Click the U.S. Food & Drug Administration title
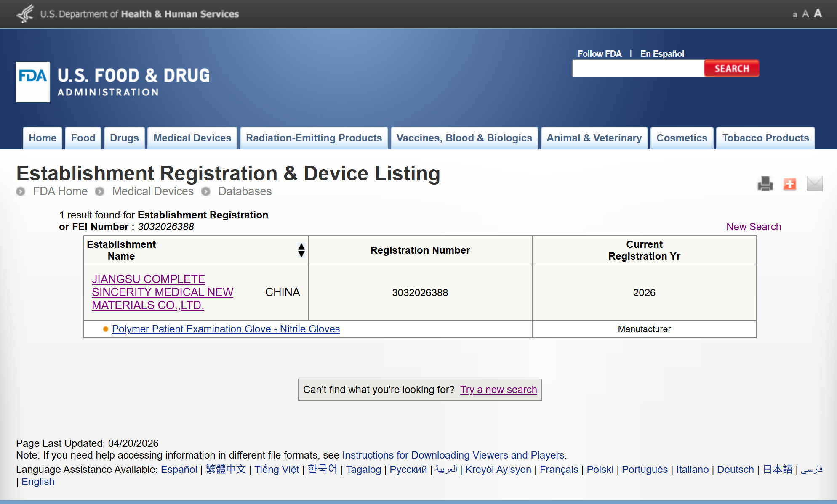The image size is (837, 504). pos(133,82)
